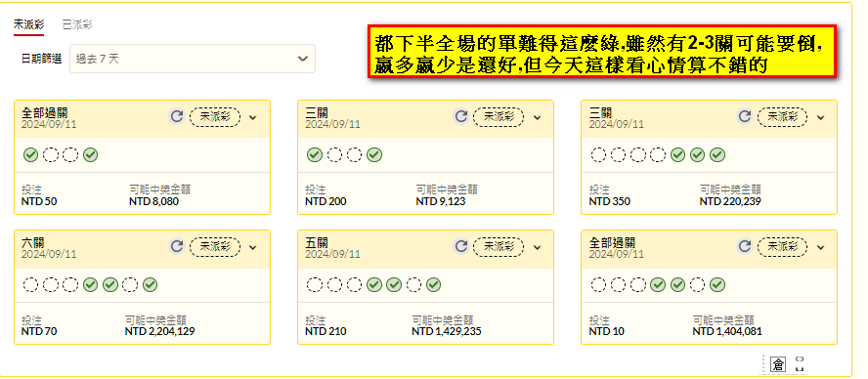This screenshot has height=379, width=868.
Task: Refresh the NTD 200 三關 bet card
Action: pyautogui.click(x=461, y=117)
